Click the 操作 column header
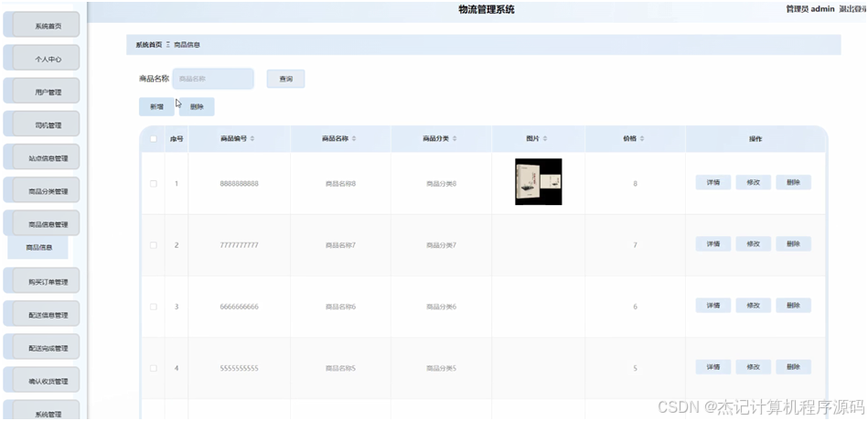Image resolution: width=868 pixels, height=421 pixels. click(x=755, y=139)
